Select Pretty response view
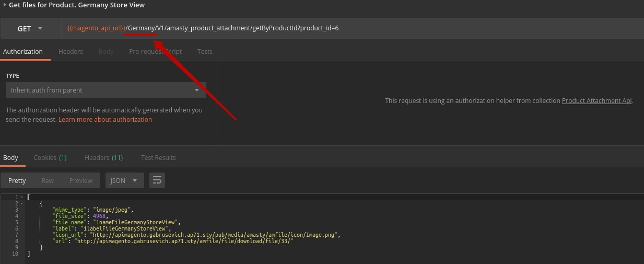The image size is (644, 264). [17, 181]
